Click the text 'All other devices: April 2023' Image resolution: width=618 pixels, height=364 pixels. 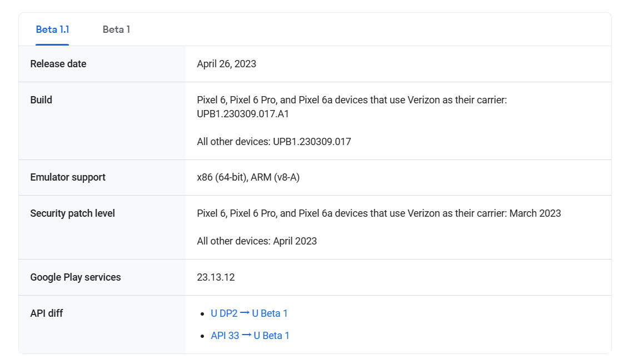point(257,241)
